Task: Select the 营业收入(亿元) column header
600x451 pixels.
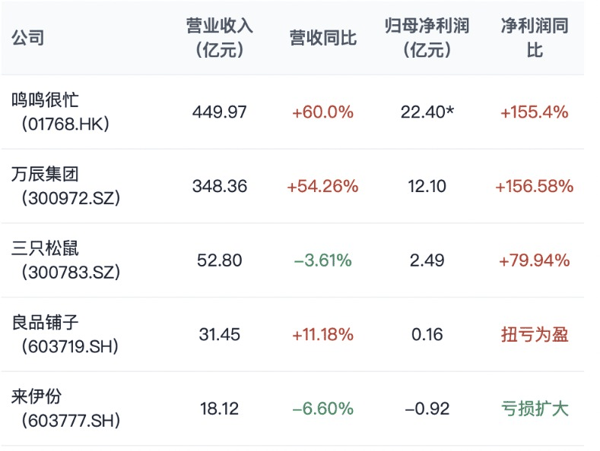Action: point(219,38)
